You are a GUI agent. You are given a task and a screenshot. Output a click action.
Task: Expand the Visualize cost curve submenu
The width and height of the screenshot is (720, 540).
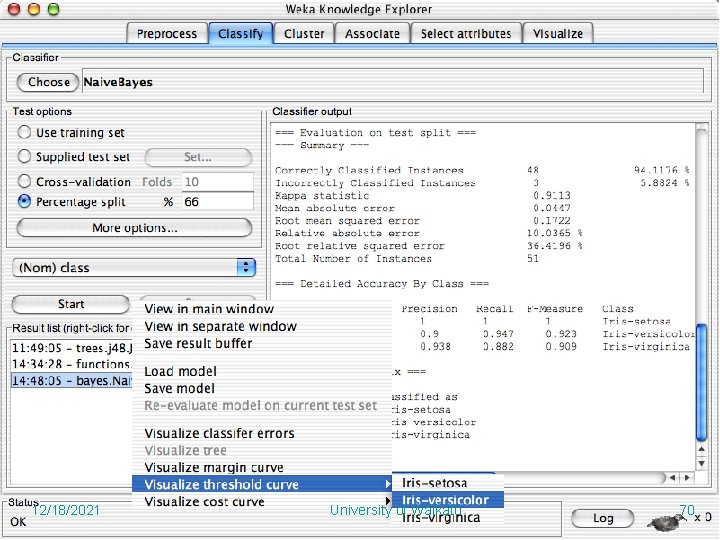[x=262, y=501]
